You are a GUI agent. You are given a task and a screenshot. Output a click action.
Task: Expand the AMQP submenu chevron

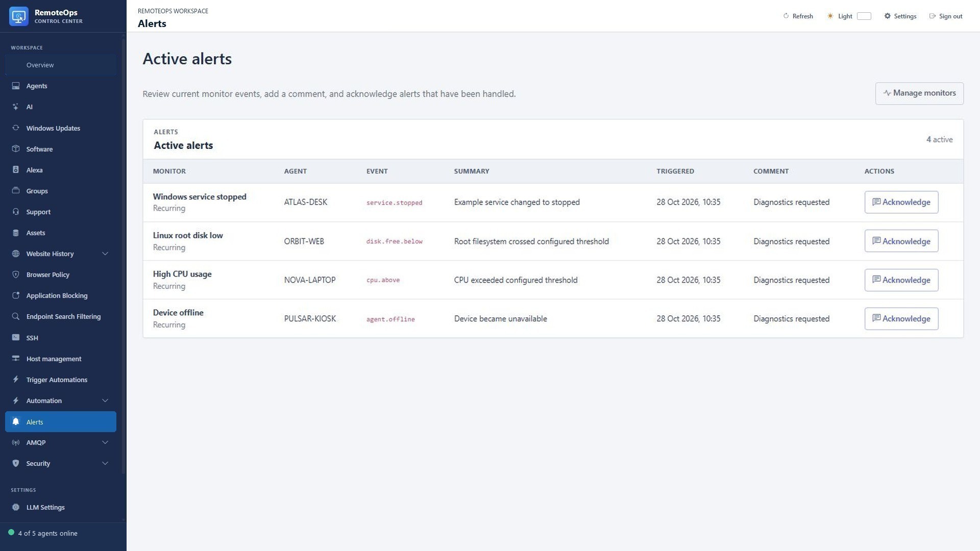105,442
